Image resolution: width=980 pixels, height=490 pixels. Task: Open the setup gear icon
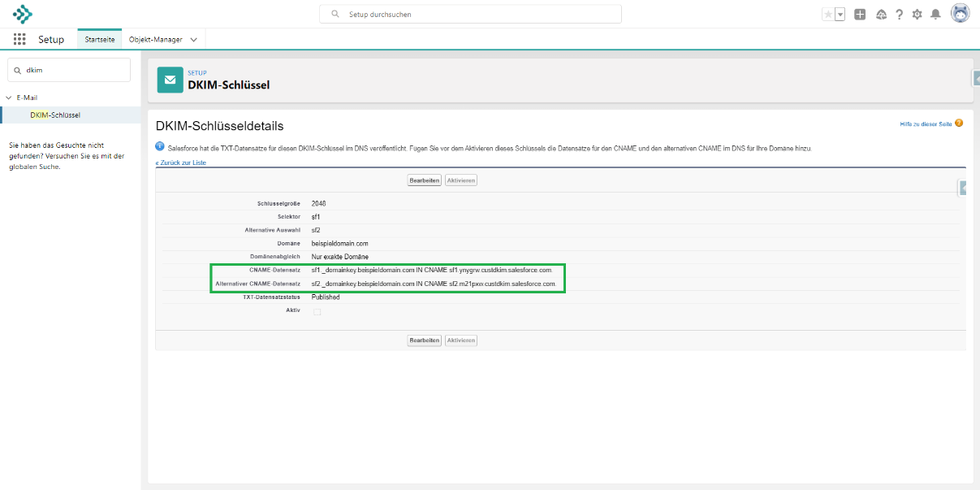point(917,15)
